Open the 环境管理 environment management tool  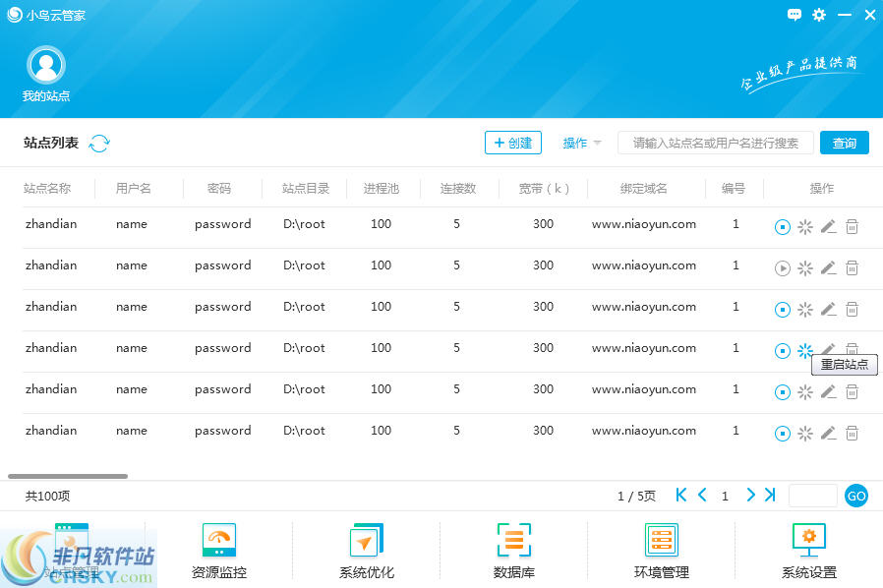click(661, 549)
